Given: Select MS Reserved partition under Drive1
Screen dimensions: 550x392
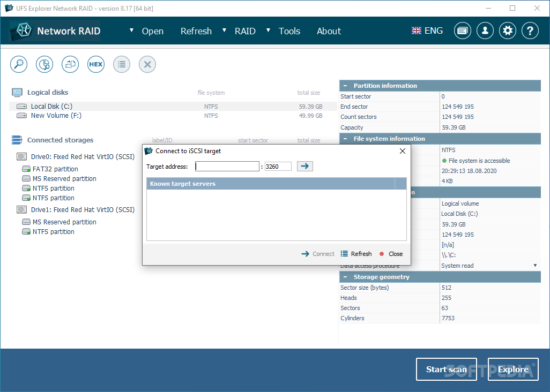Looking at the screenshot, I should (x=64, y=222).
